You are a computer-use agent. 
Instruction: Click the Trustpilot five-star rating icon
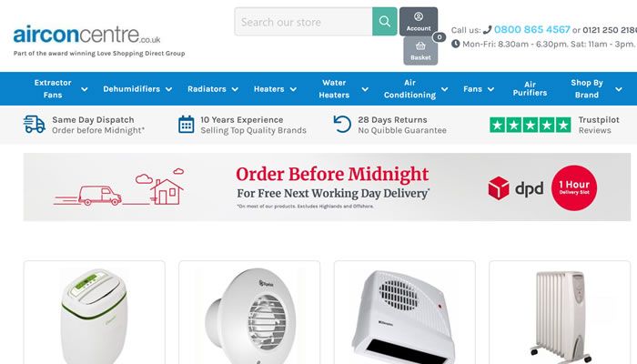click(x=531, y=126)
